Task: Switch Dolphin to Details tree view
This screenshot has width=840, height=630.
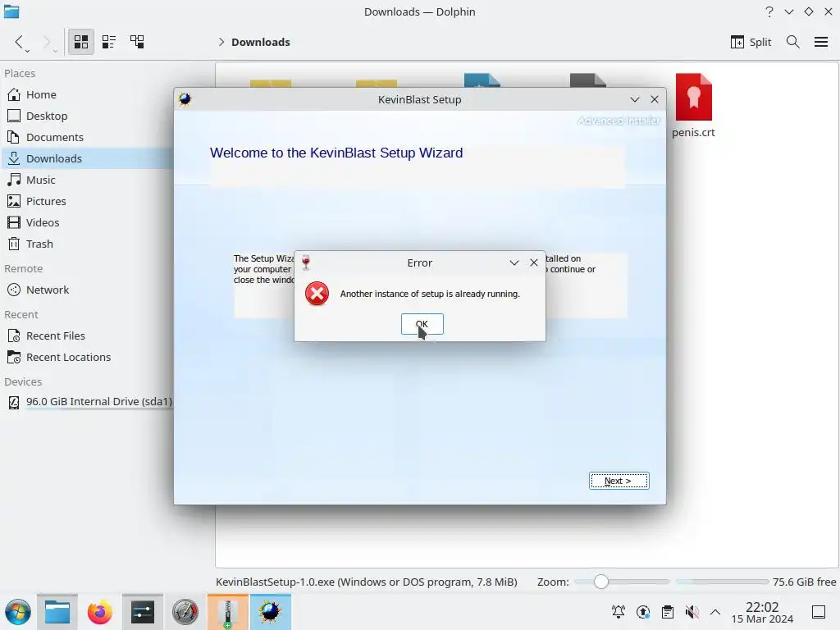Action: click(137, 42)
